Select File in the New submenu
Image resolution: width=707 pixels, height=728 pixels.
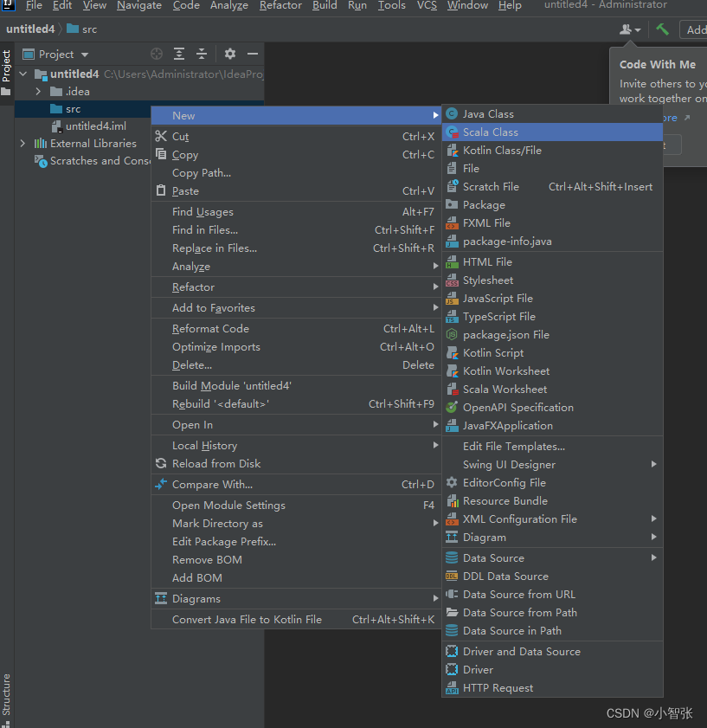click(552, 169)
